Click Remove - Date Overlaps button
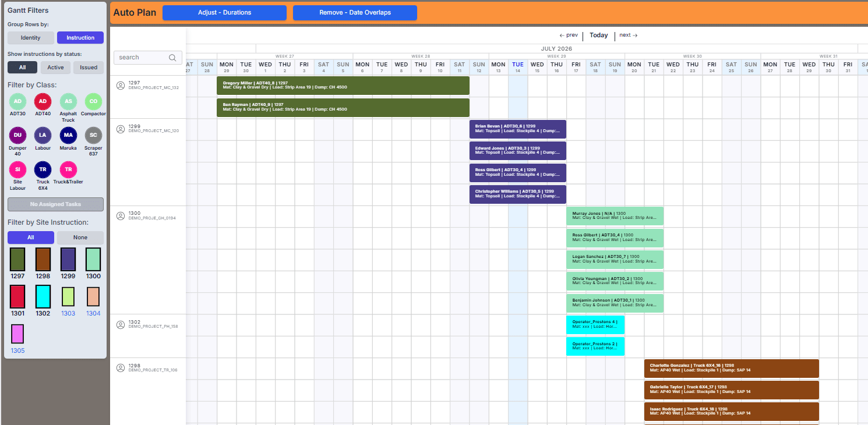868x425 pixels. tap(355, 13)
